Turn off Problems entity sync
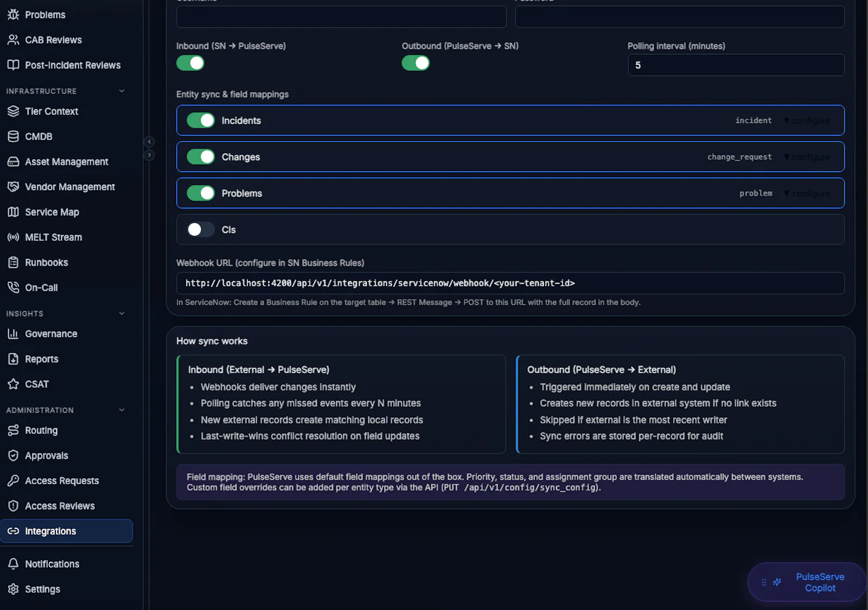The image size is (868, 610). click(x=201, y=193)
